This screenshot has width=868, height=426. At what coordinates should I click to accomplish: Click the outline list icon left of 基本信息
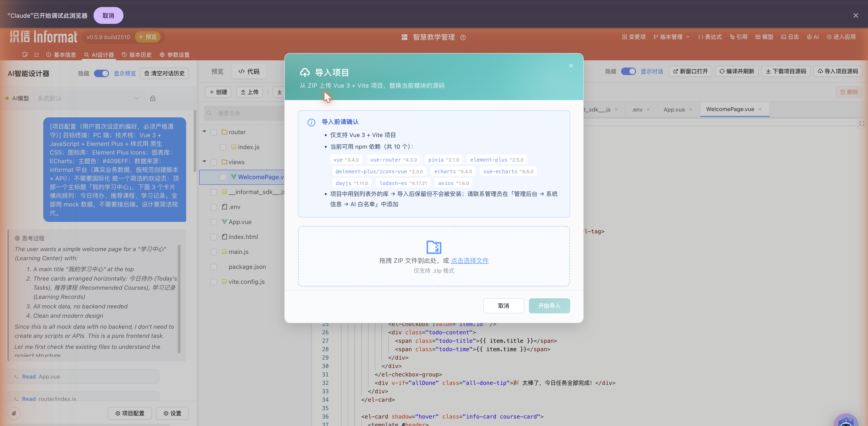(x=36, y=55)
